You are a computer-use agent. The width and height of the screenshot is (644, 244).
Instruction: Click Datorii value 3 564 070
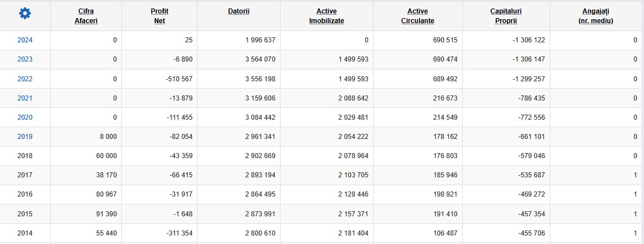tap(260, 59)
